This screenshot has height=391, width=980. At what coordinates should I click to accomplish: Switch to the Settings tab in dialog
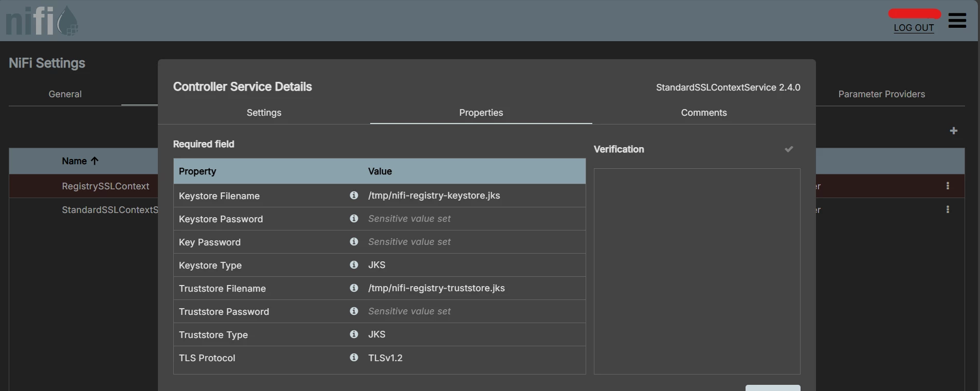(x=264, y=113)
